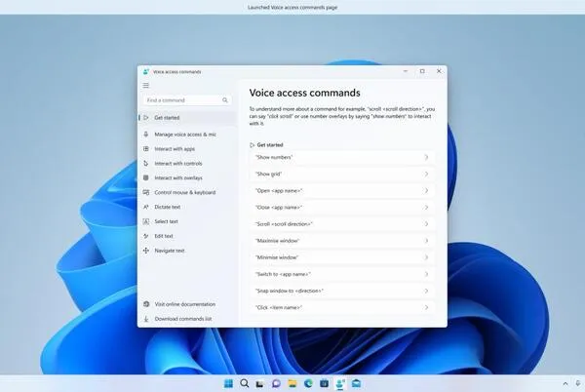Select Control mouse & keyboard category
585x392 pixels.
[x=187, y=192]
